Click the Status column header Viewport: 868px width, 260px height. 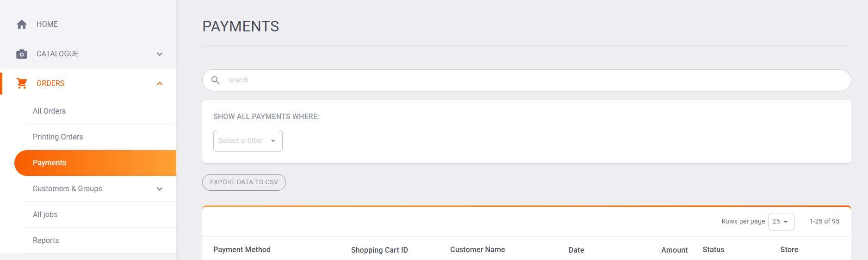713,250
